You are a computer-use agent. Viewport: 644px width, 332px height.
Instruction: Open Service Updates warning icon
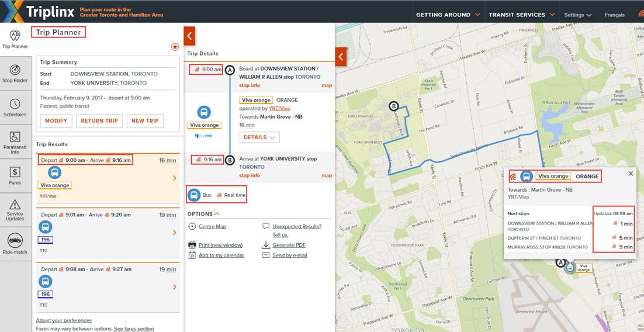pos(15,204)
